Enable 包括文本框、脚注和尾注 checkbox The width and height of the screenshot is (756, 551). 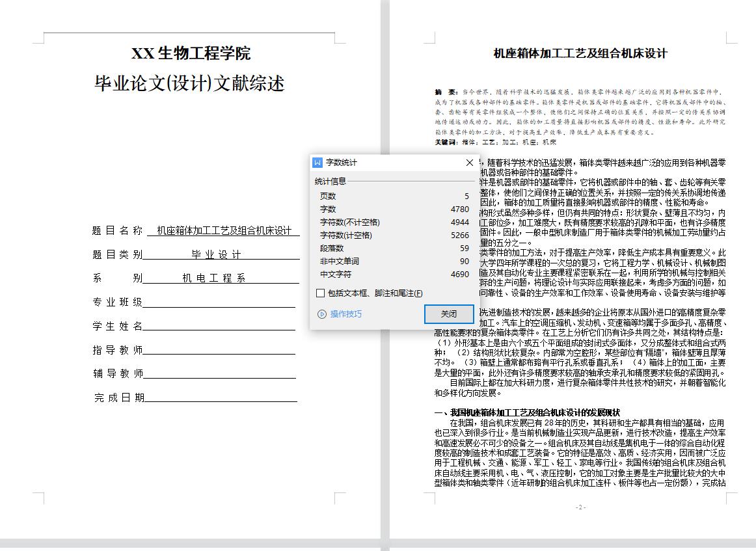[x=320, y=293]
